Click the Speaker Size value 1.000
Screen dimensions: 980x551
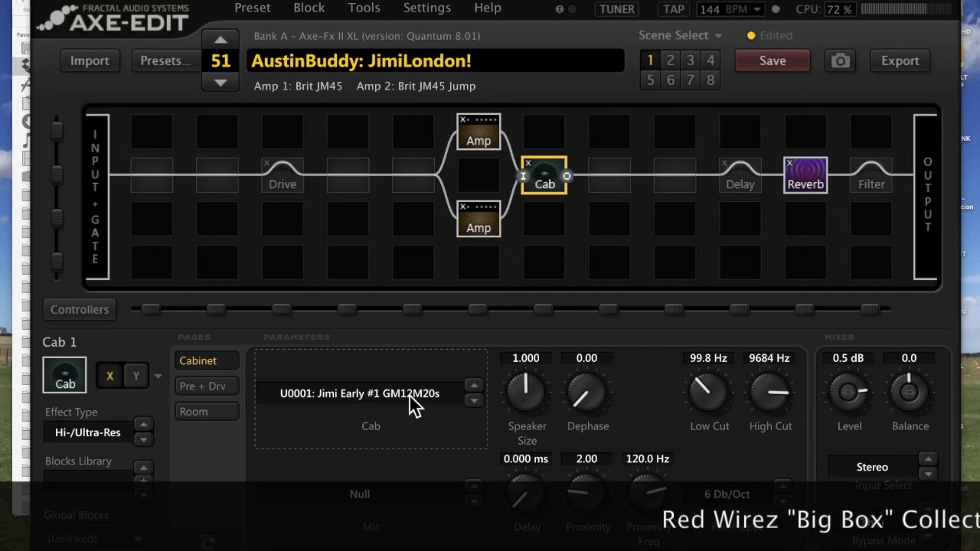(x=526, y=358)
